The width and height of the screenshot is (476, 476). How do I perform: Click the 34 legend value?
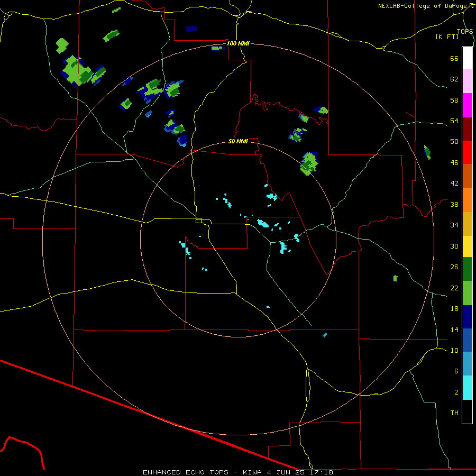pyautogui.click(x=454, y=225)
